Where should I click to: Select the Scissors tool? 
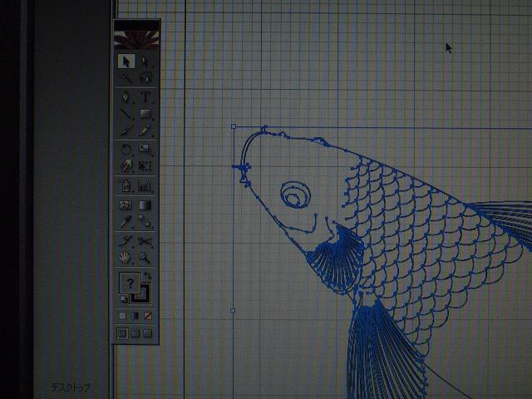click(x=145, y=241)
